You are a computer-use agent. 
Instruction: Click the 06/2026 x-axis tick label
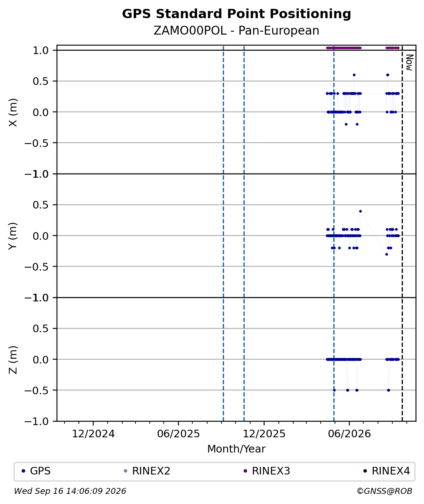[x=349, y=434]
